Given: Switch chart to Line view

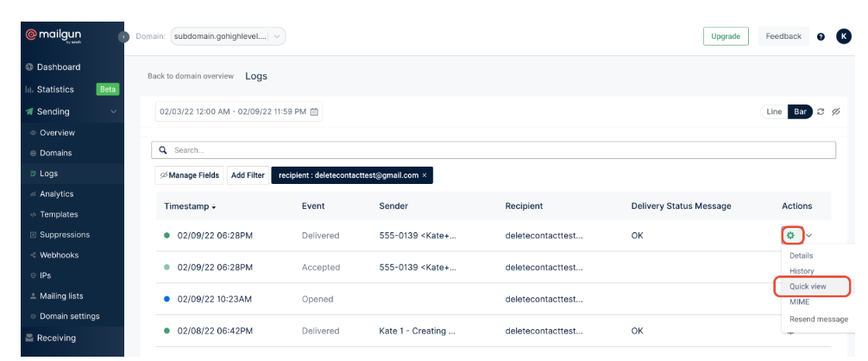Looking at the screenshot, I should point(774,111).
